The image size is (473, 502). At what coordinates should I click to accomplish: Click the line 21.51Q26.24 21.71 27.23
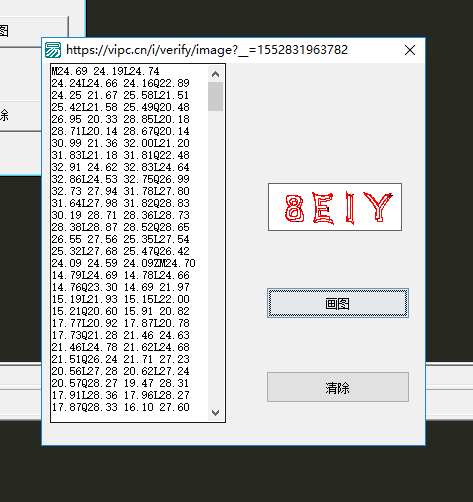click(120, 359)
